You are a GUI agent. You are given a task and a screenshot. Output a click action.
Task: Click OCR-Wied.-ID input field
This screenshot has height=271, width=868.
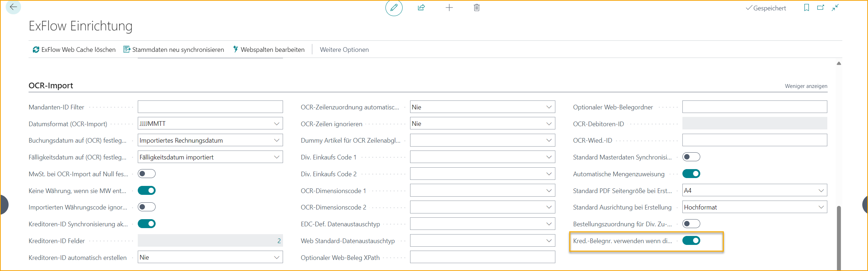755,140
